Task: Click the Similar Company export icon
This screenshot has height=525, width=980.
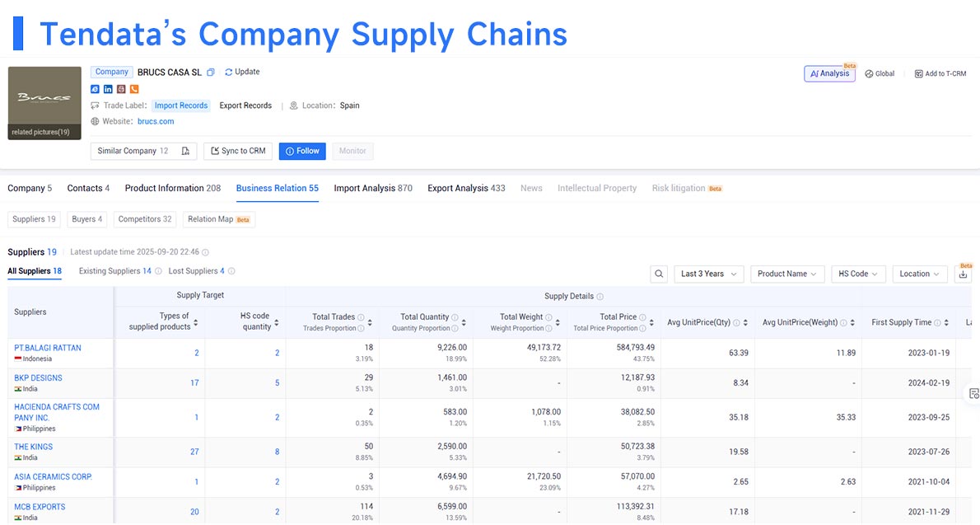Action: click(x=185, y=151)
